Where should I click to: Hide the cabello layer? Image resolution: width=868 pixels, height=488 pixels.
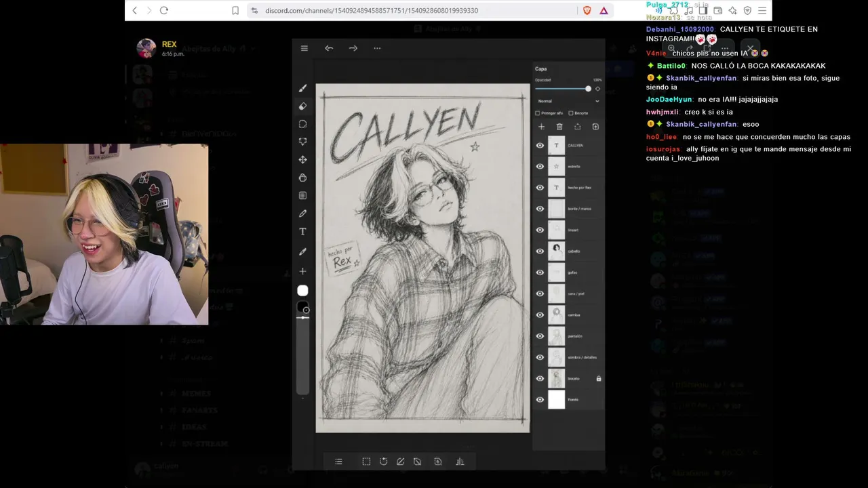[540, 251]
